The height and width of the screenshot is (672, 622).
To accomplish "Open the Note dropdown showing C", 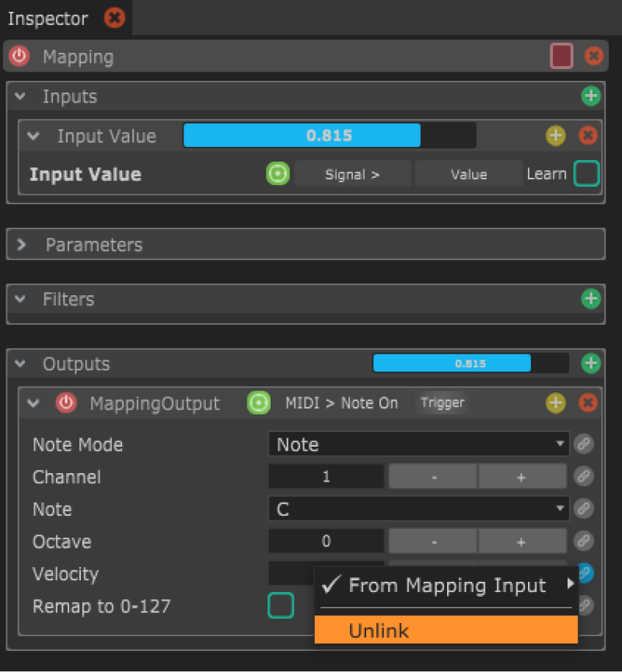I will tap(418, 510).
